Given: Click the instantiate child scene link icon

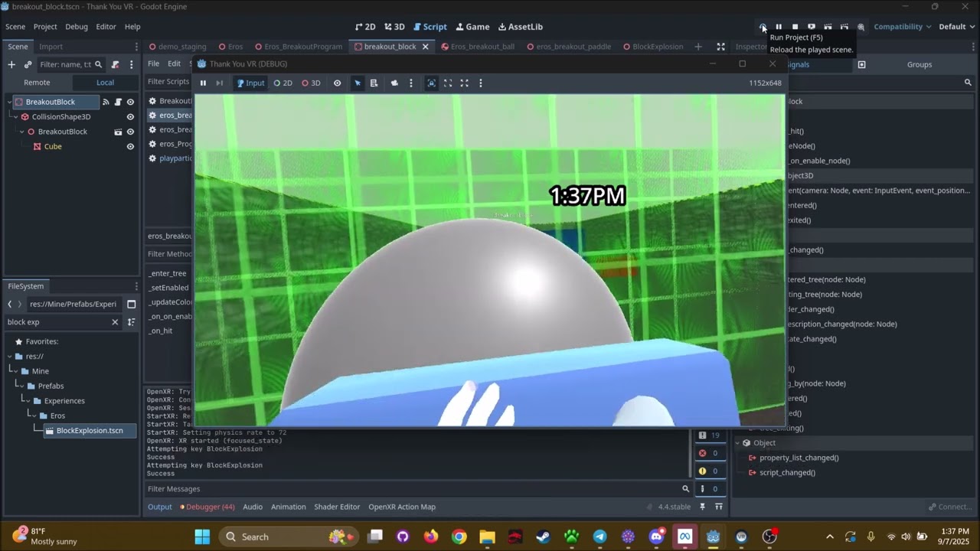Looking at the screenshot, I should point(28,64).
